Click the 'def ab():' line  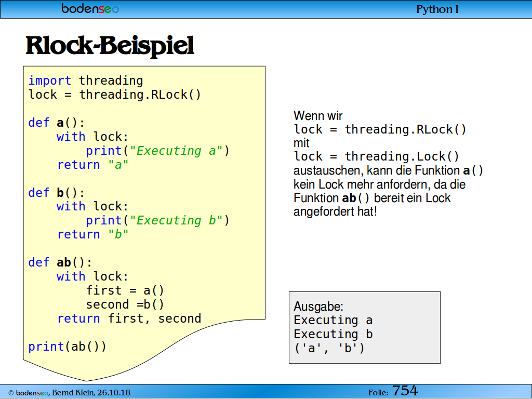(60, 262)
